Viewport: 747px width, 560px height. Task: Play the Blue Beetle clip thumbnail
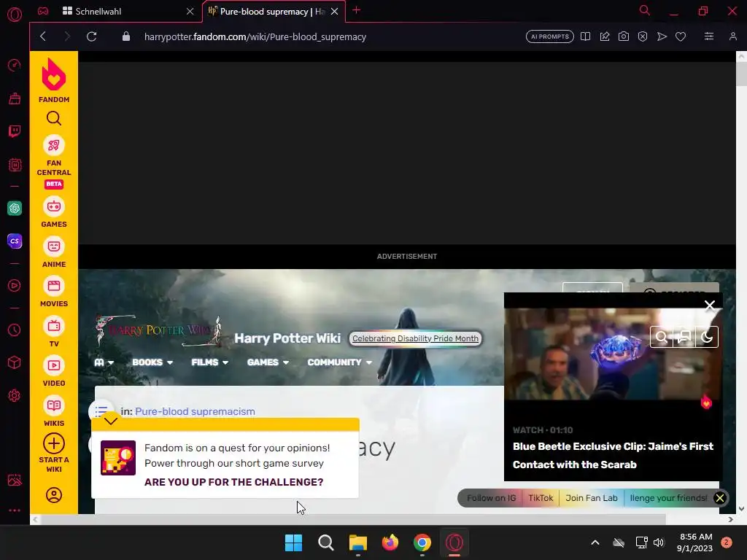613,354
